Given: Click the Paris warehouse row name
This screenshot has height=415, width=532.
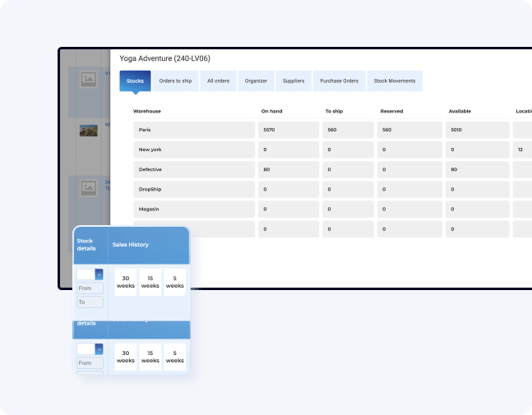Looking at the screenshot, I should pyautogui.click(x=194, y=130).
